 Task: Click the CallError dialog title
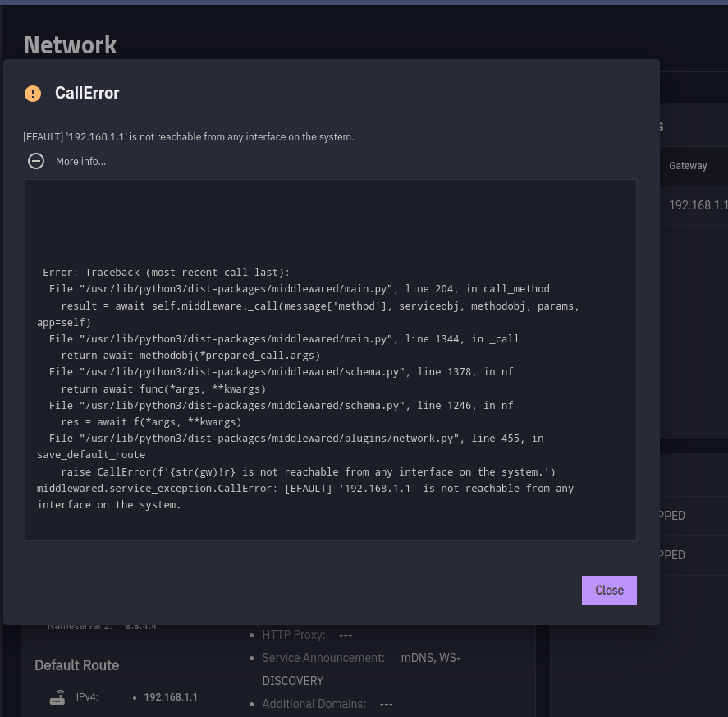point(87,93)
